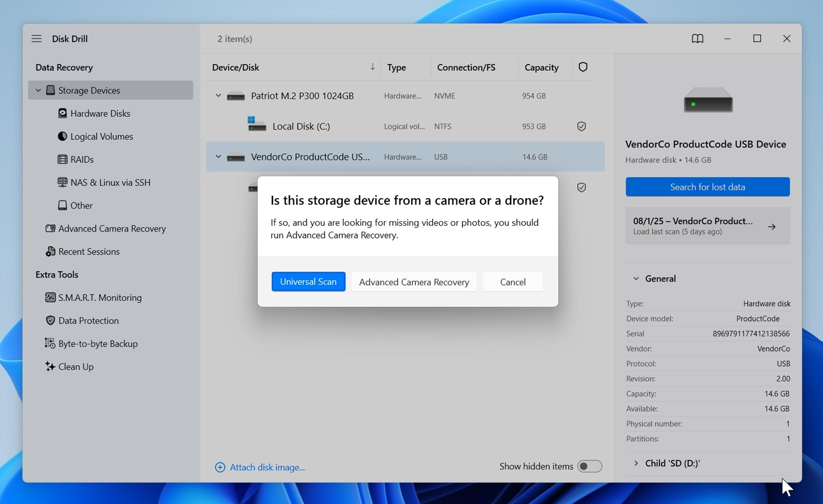The image size is (823, 504).
Task: Click the protection shield column header icon
Action: pyautogui.click(x=583, y=67)
